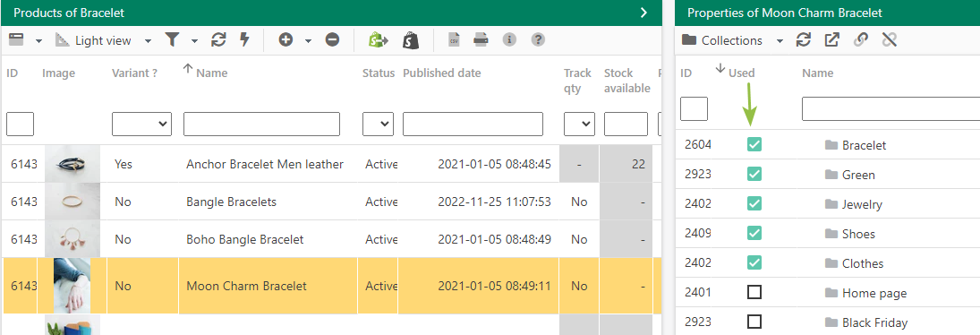This screenshot has height=335, width=980.
Task: Open the Variant filter dropdown
Action: pyautogui.click(x=142, y=124)
